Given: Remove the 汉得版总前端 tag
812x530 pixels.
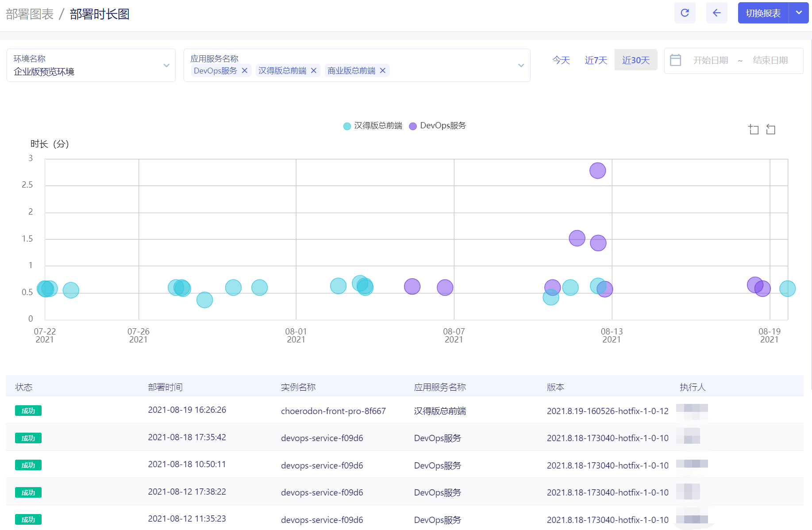Looking at the screenshot, I should coord(313,71).
